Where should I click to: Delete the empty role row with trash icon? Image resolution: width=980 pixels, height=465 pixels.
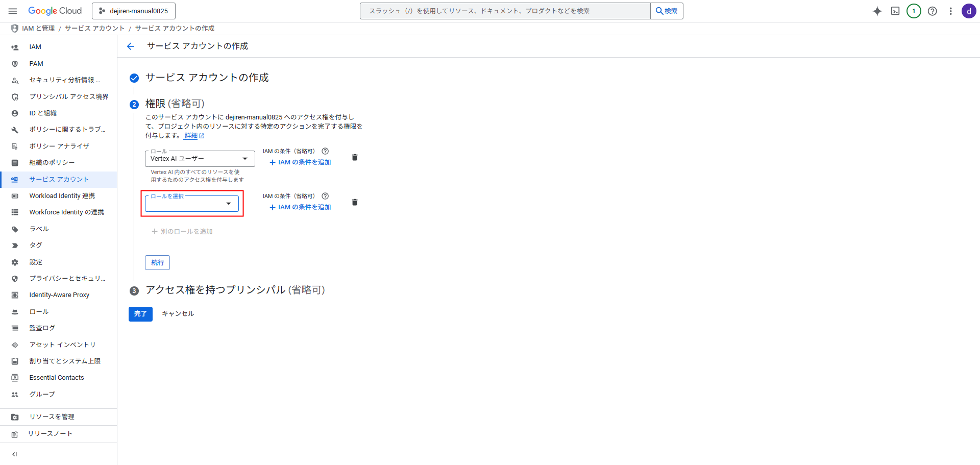(355, 203)
